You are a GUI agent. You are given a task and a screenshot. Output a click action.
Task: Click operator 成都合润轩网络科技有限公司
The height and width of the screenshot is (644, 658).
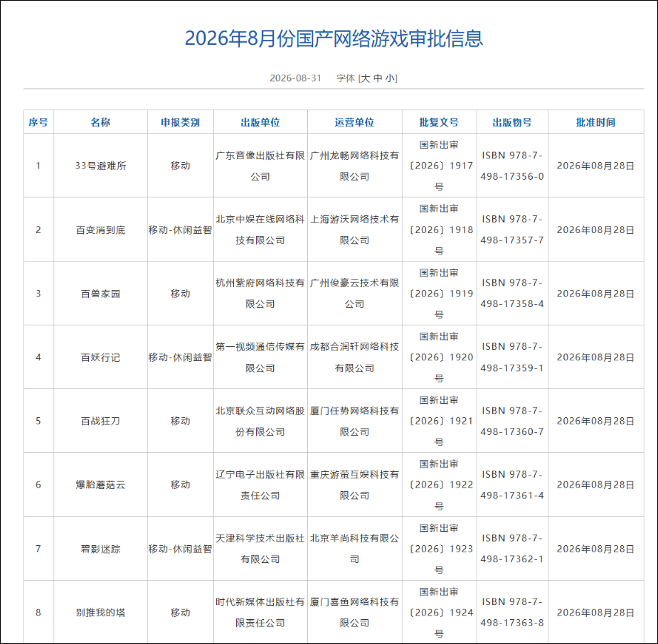click(354, 358)
